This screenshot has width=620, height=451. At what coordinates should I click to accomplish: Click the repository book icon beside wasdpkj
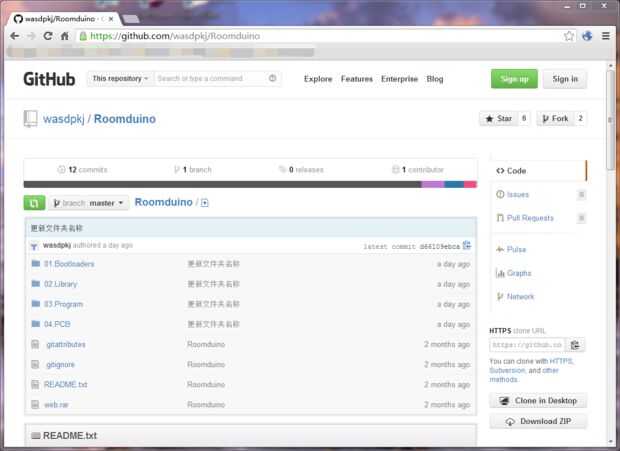pyautogui.click(x=30, y=119)
